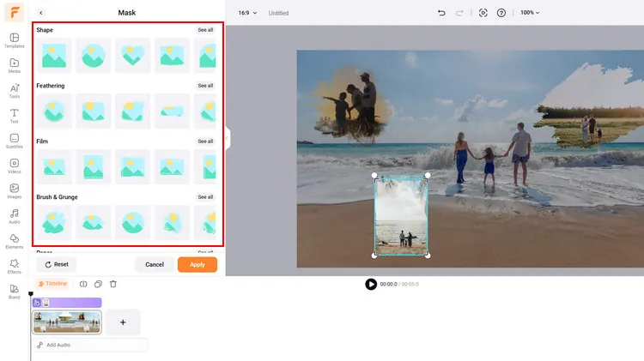The height and width of the screenshot is (361, 644).
Task: See all Film masks
Action: click(205, 141)
